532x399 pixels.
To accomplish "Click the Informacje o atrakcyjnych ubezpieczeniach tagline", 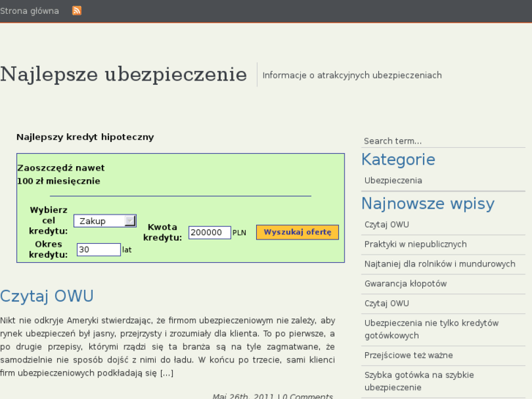I will click(x=352, y=75).
